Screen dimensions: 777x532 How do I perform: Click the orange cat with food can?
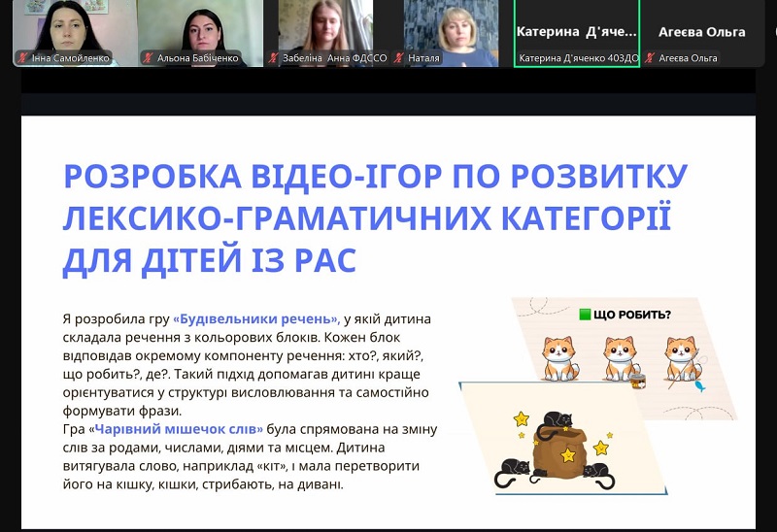tap(623, 360)
